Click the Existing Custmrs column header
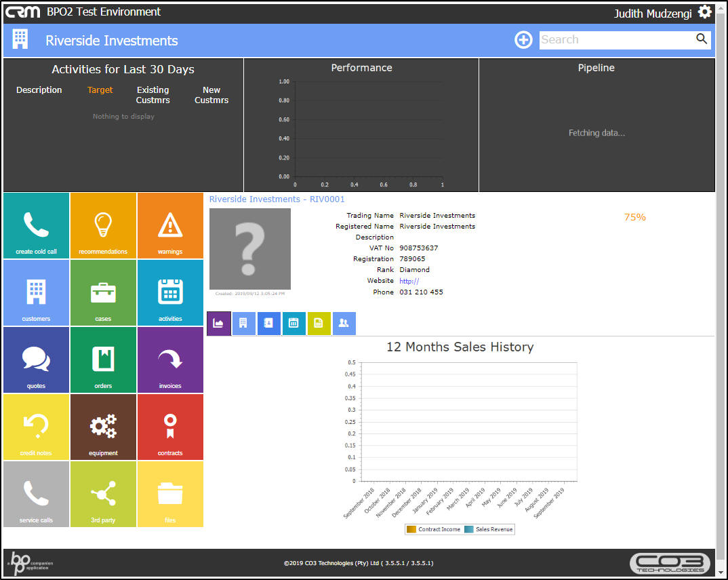Screen dimensions: 728x580 (153, 95)
